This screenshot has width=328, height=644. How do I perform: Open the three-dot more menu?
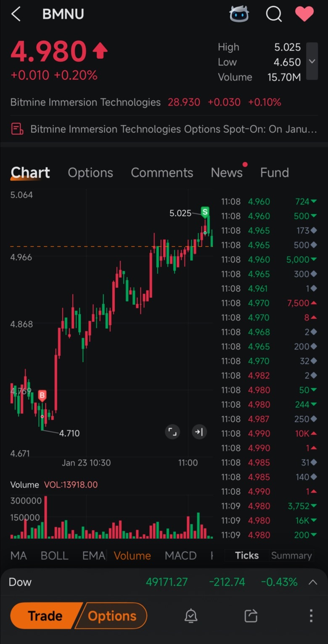click(311, 616)
